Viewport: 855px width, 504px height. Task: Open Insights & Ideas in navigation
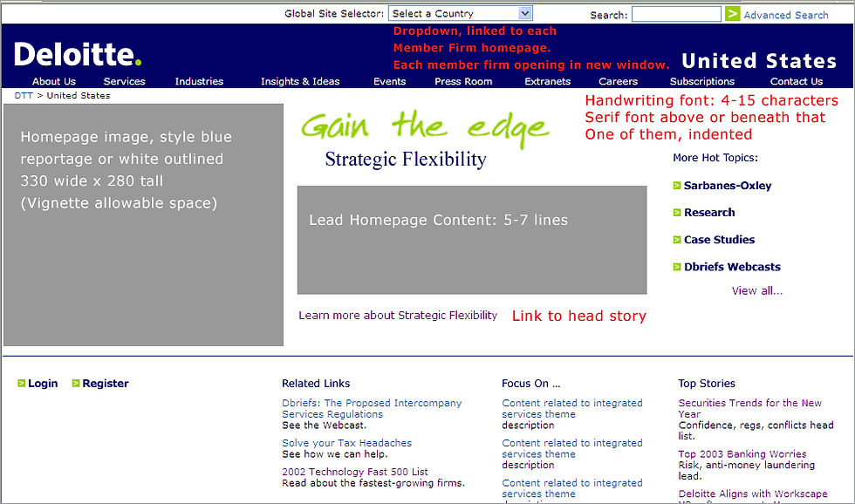[x=300, y=81]
